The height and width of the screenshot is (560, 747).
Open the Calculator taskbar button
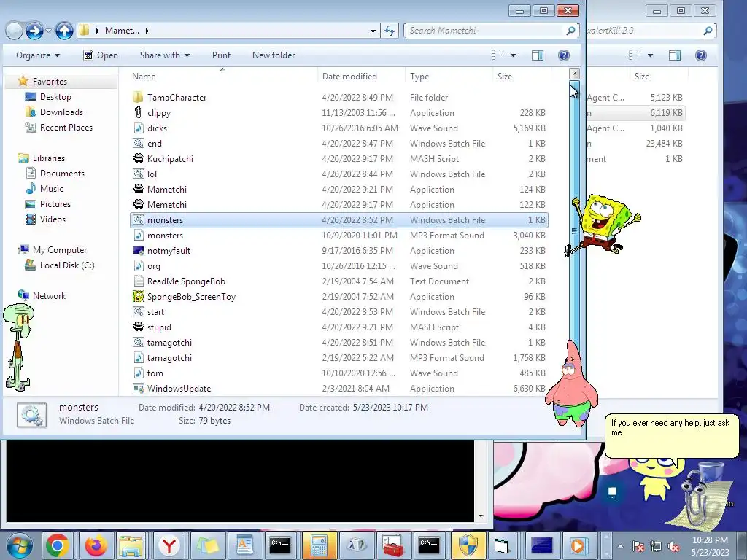[319, 545]
